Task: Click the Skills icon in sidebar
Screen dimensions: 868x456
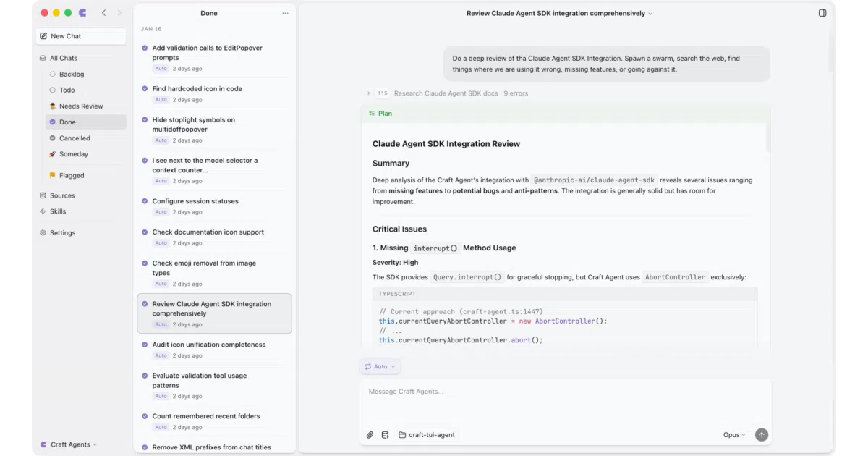Action: coord(43,211)
